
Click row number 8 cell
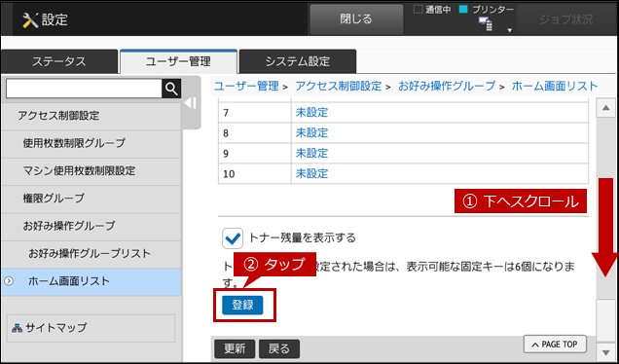coord(255,133)
